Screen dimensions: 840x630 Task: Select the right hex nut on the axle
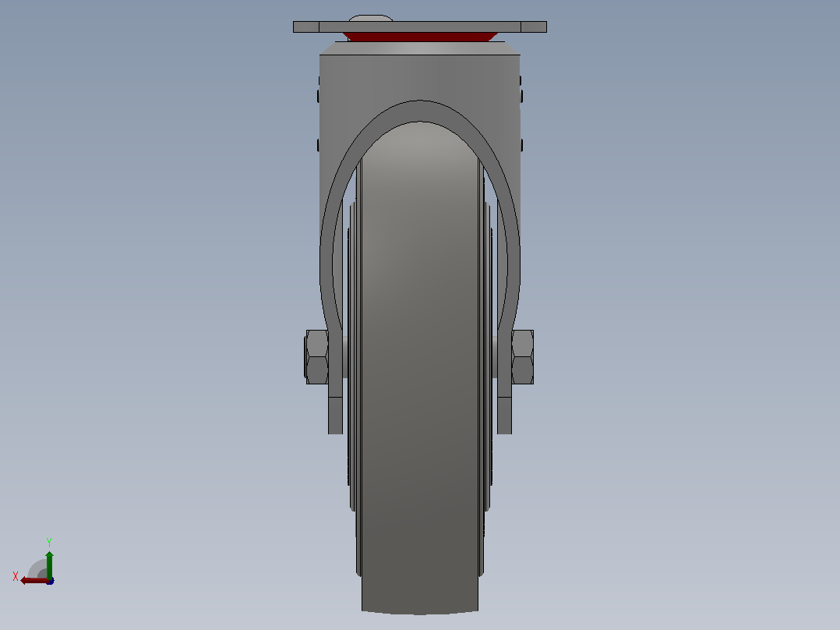(x=522, y=357)
